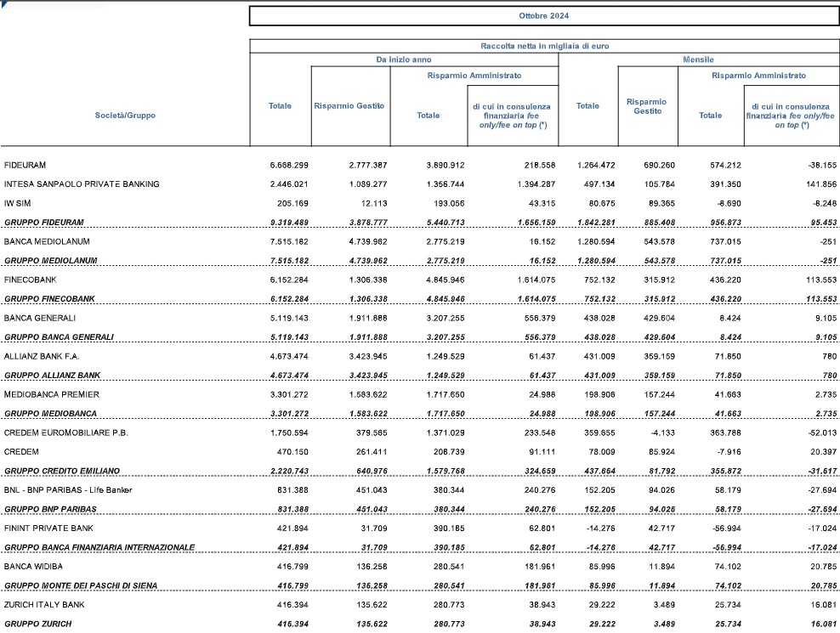Select the GRUPPO MEDIOBANCA subtotal label
The image size is (840, 633).
tap(50, 414)
